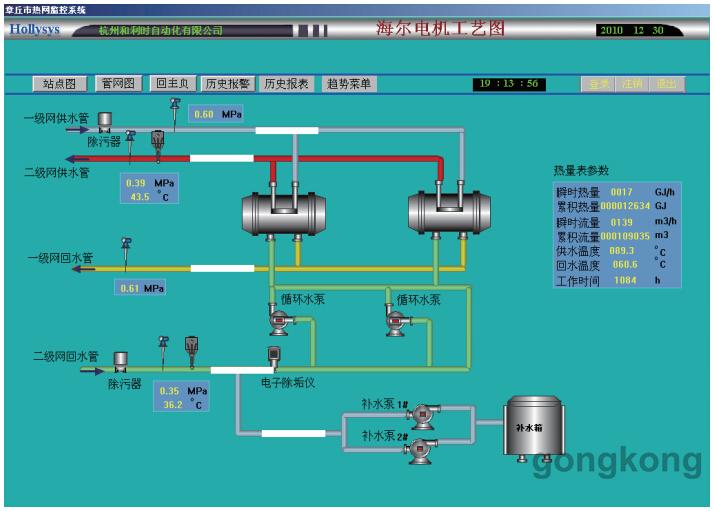Click the 退出 exit button
The image size is (715, 511).
[x=667, y=84]
